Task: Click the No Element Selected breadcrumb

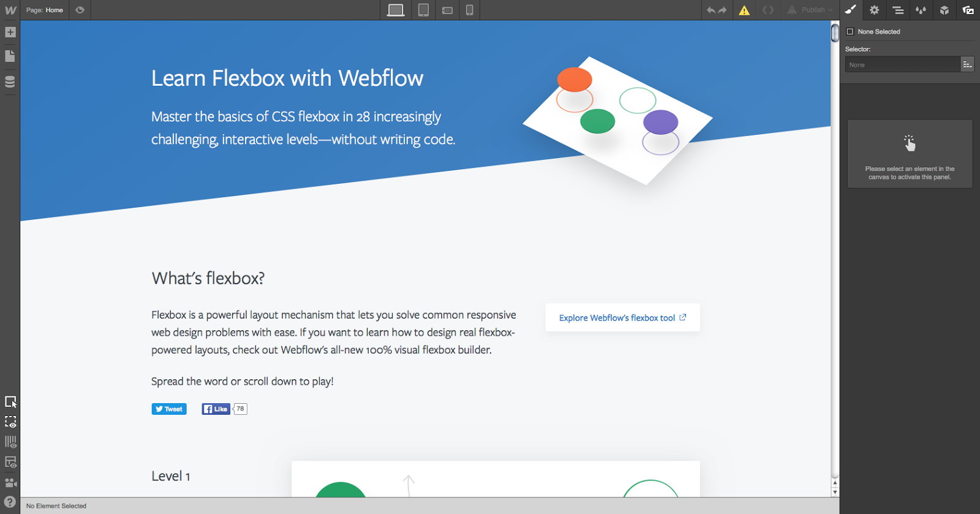Action: [56, 506]
